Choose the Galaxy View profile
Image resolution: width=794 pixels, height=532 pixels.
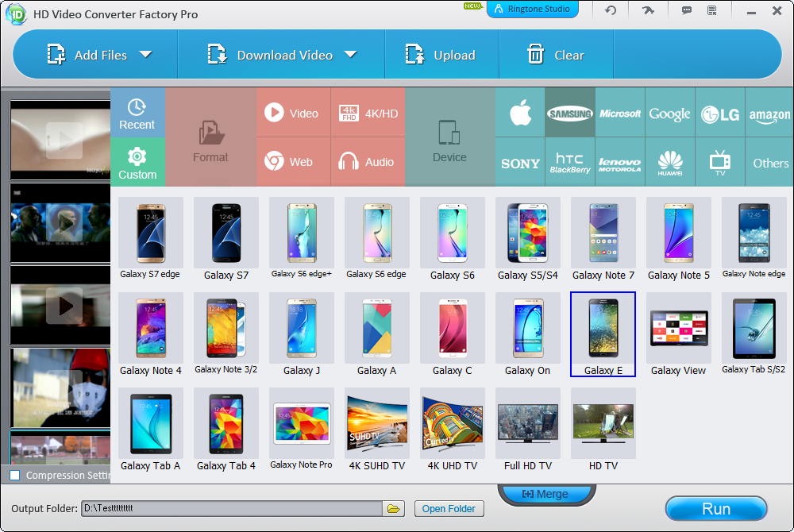point(679,334)
